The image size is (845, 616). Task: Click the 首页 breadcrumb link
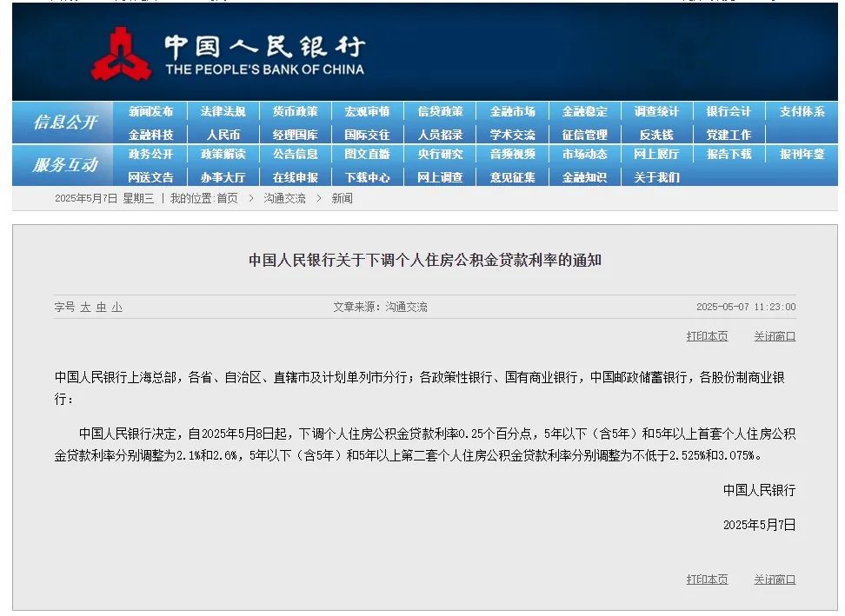[x=227, y=199]
